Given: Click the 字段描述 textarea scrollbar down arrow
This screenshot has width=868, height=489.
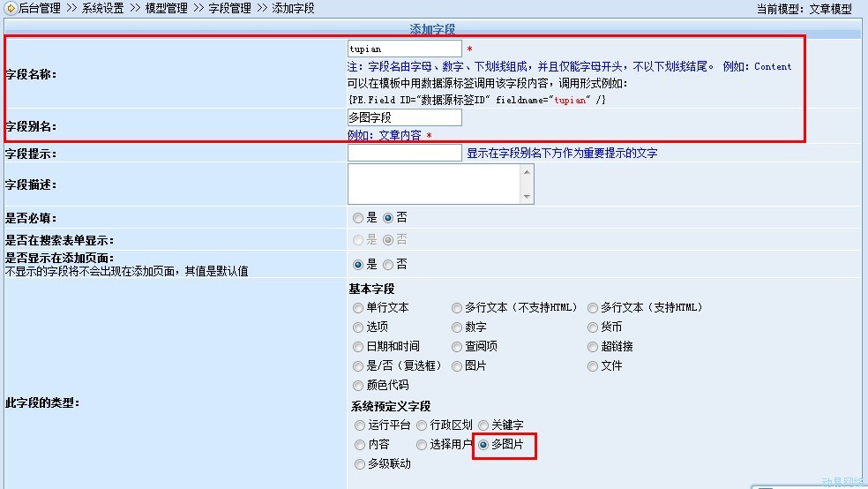Looking at the screenshot, I should pos(528,197).
